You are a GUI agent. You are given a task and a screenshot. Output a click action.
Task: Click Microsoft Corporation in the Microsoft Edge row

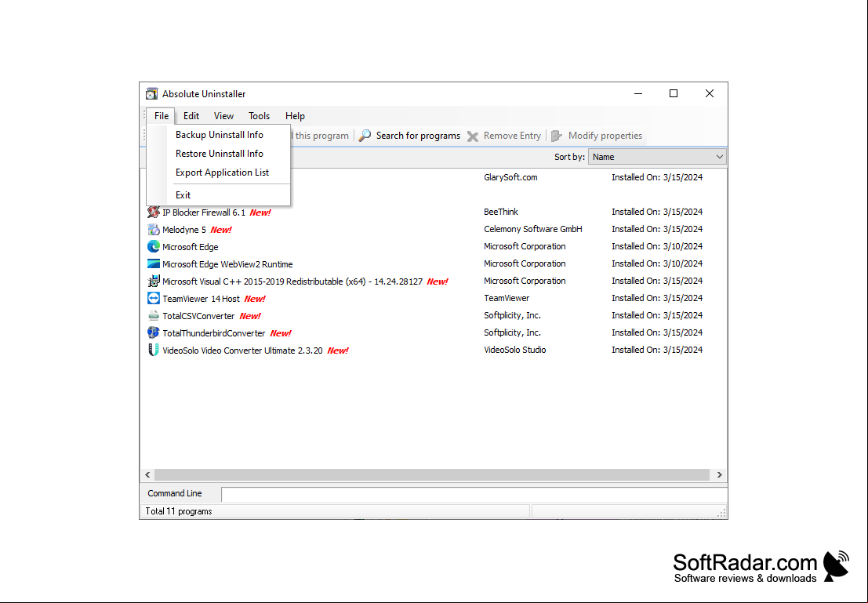[x=525, y=246]
